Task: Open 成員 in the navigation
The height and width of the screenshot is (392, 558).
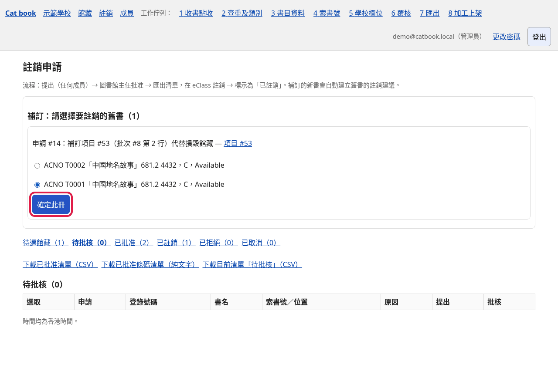Action: [x=127, y=13]
